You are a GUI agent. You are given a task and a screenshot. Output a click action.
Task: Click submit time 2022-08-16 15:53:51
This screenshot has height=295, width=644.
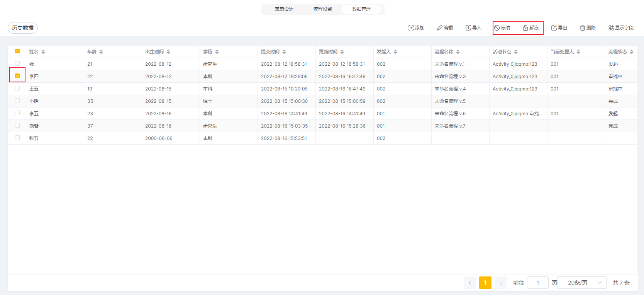284,138
